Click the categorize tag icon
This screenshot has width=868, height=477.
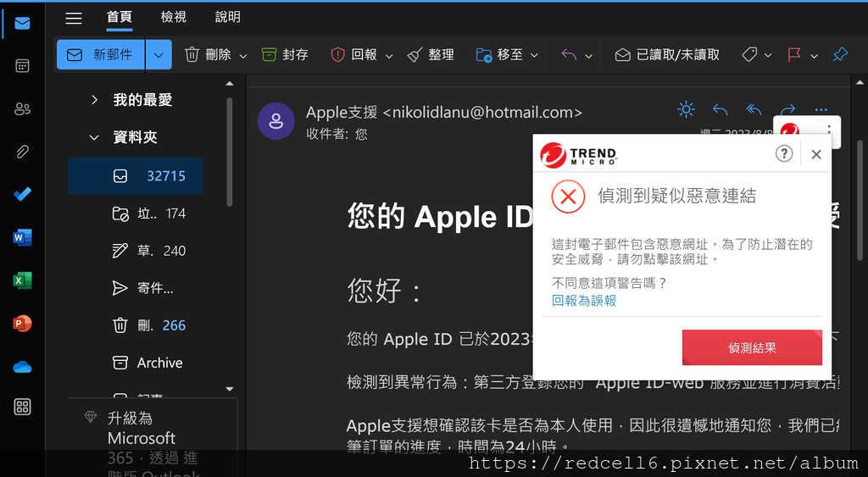point(749,55)
